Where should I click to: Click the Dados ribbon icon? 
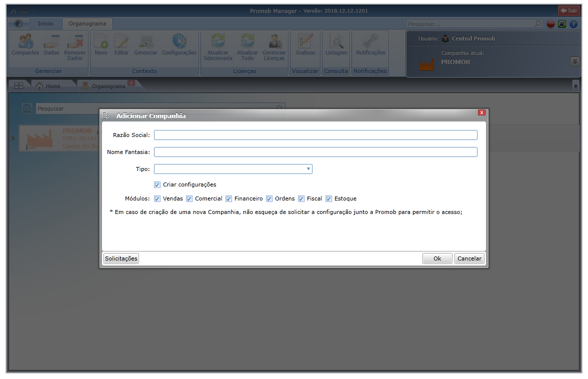tap(51, 44)
